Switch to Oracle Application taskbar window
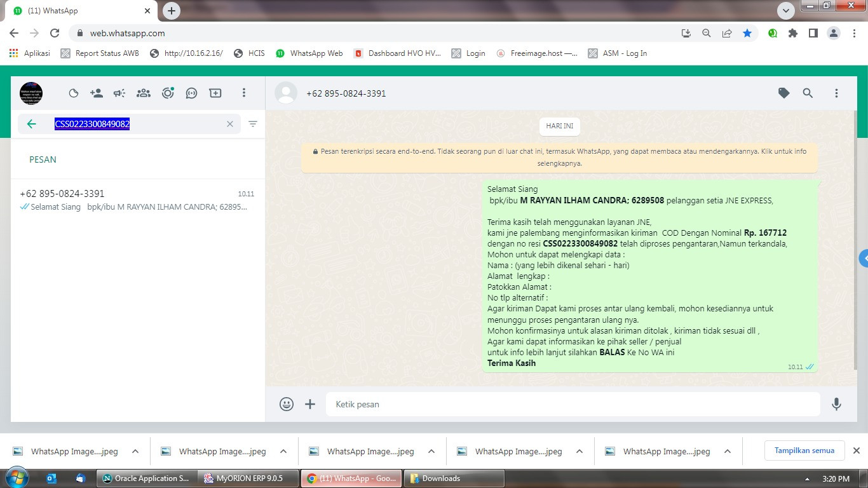The width and height of the screenshot is (868, 488). pos(146,478)
